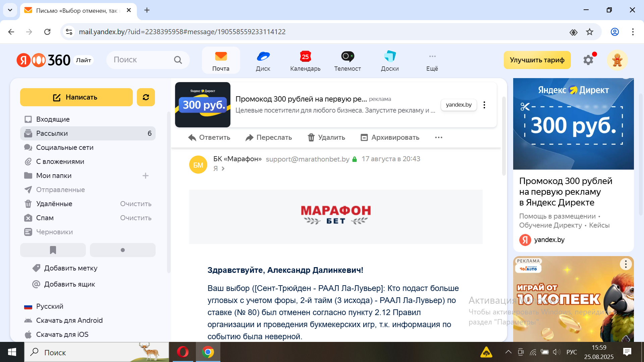Click the Яндекс 360 logo
Screen dimensions: 644x362
point(44,60)
